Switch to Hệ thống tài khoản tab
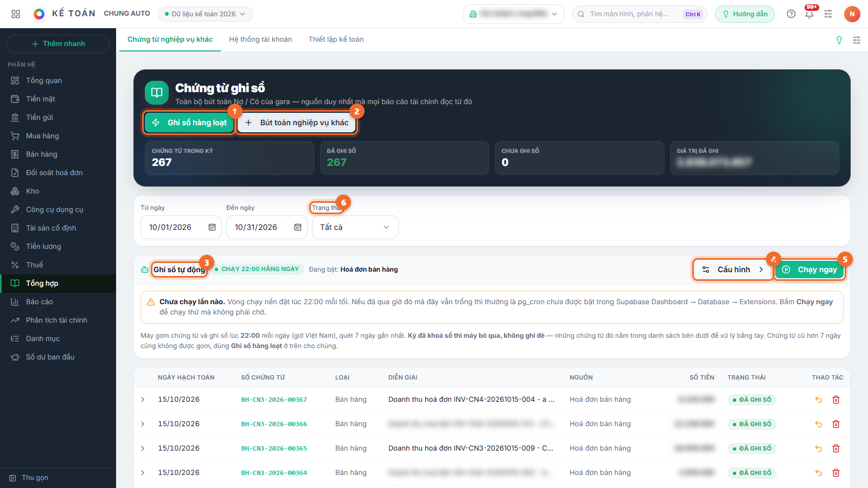Image resolution: width=868 pixels, height=488 pixels. click(x=260, y=40)
